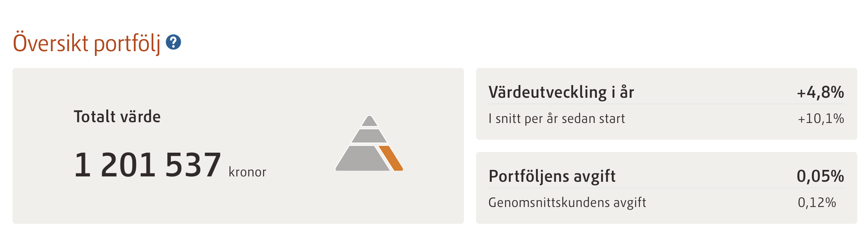The width and height of the screenshot is (868, 236).
Task: Click the +4,8% yearly return value
Action: [x=820, y=92]
